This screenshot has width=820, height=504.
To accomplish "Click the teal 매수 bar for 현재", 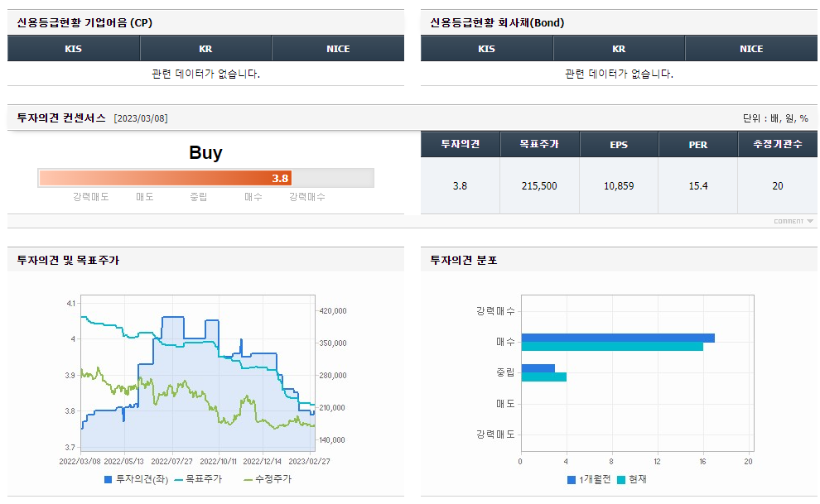I will [x=612, y=346].
